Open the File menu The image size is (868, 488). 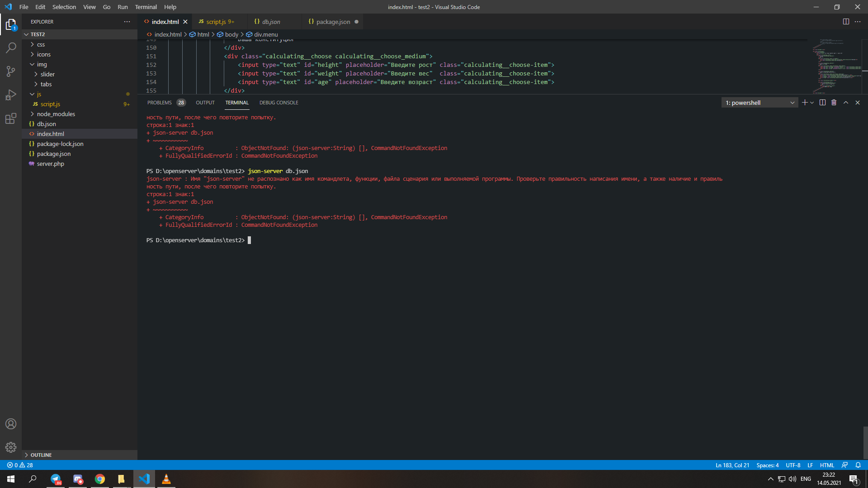[x=24, y=7]
